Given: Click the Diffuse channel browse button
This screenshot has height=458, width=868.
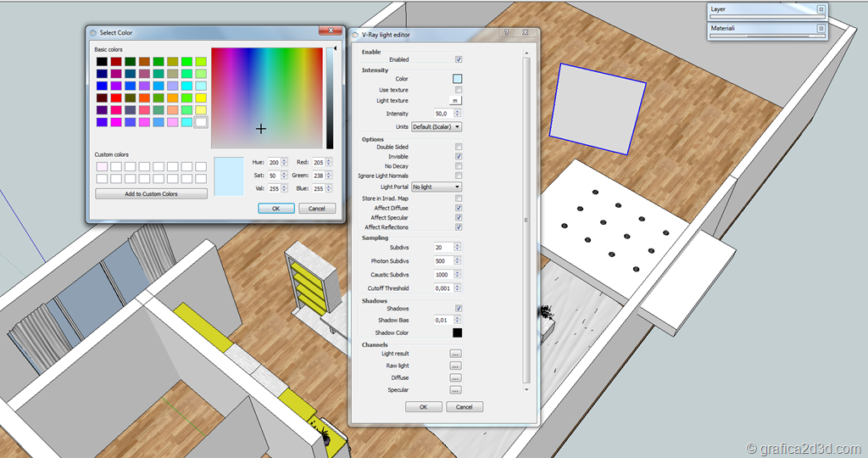Looking at the screenshot, I should pos(455,378).
